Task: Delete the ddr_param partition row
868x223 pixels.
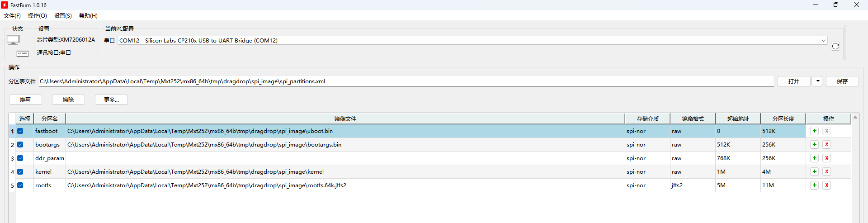Action: tap(827, 158)
